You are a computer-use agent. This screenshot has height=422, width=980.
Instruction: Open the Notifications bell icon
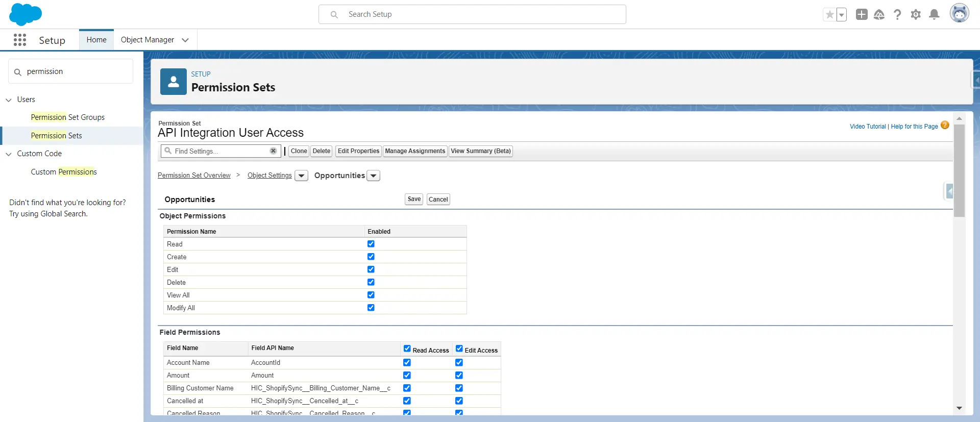pos(934,15)
